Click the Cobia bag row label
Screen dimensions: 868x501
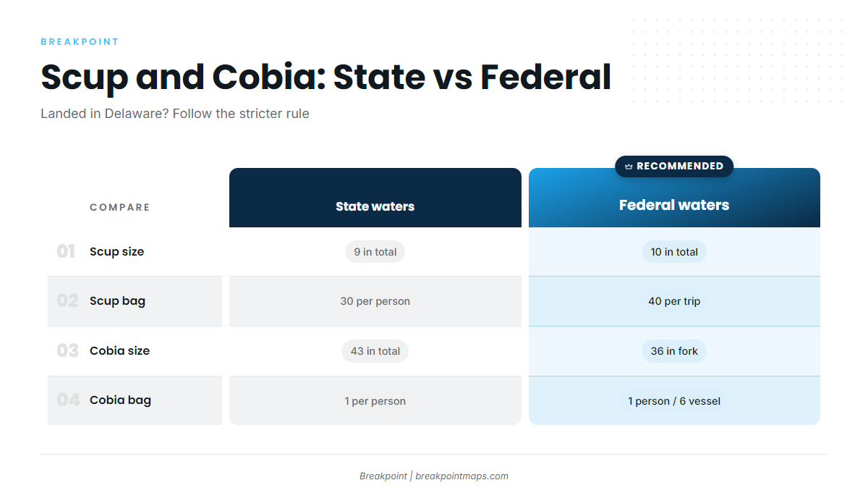click(120, 400)
